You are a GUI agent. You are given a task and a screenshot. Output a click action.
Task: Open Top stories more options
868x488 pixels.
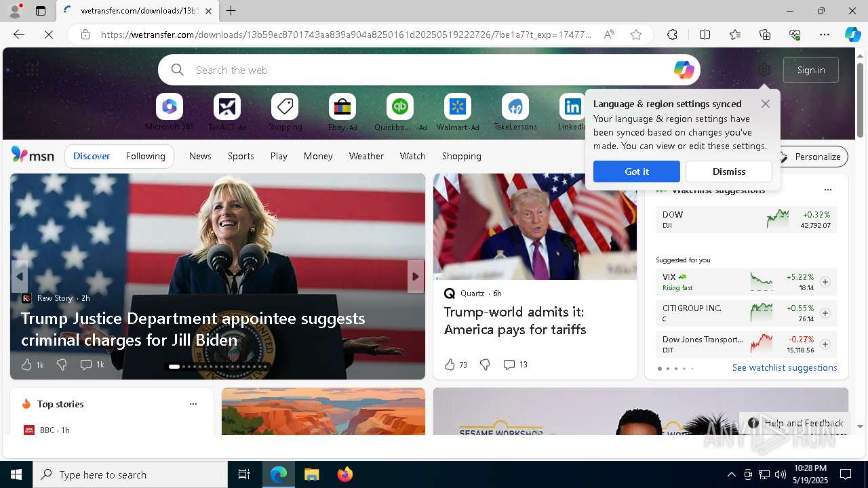click(193, 404)
